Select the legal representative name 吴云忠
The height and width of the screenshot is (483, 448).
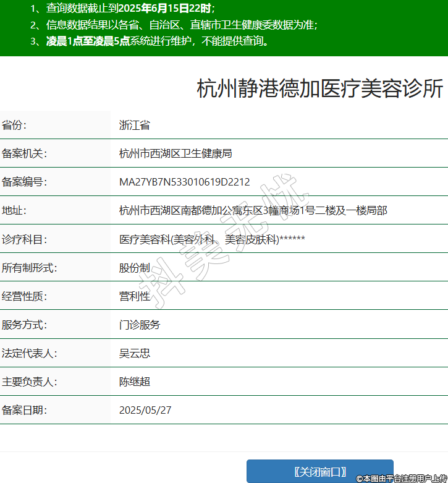[x=135, y=353]
